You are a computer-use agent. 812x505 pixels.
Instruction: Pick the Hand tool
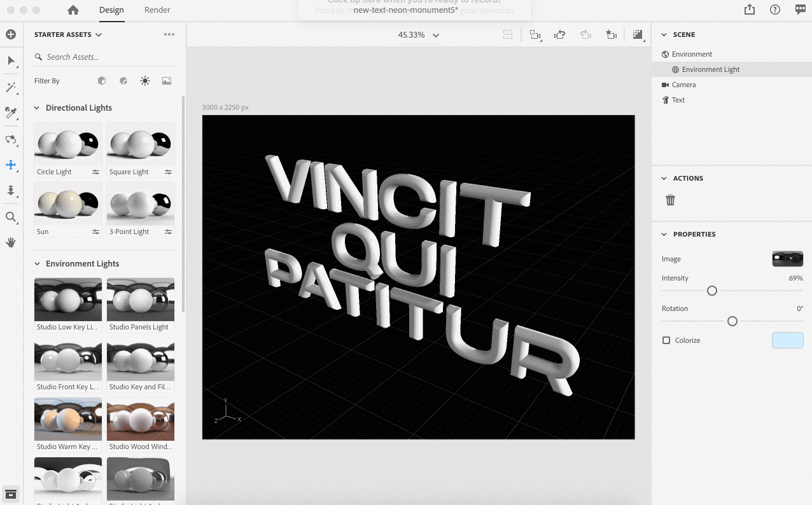click(11, 242)
